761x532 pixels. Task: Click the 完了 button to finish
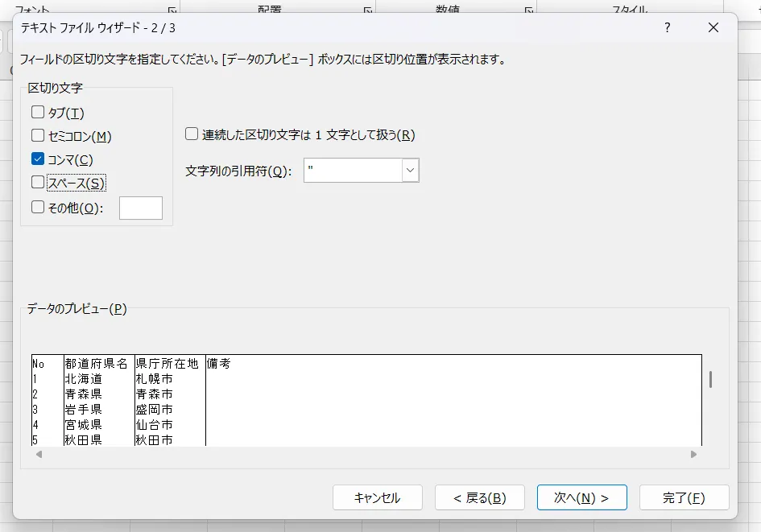[x=684, y=497]
